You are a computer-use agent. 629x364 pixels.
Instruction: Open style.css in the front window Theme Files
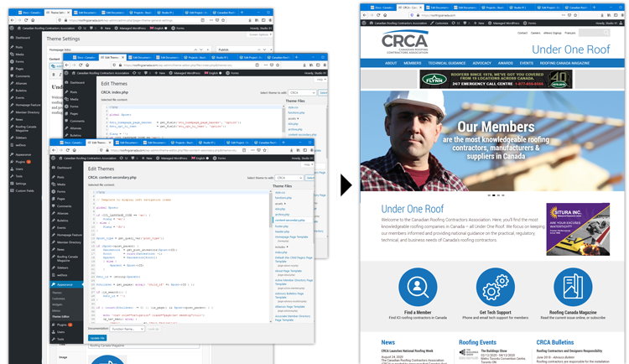pyautogui.click(x=280, y=193)
